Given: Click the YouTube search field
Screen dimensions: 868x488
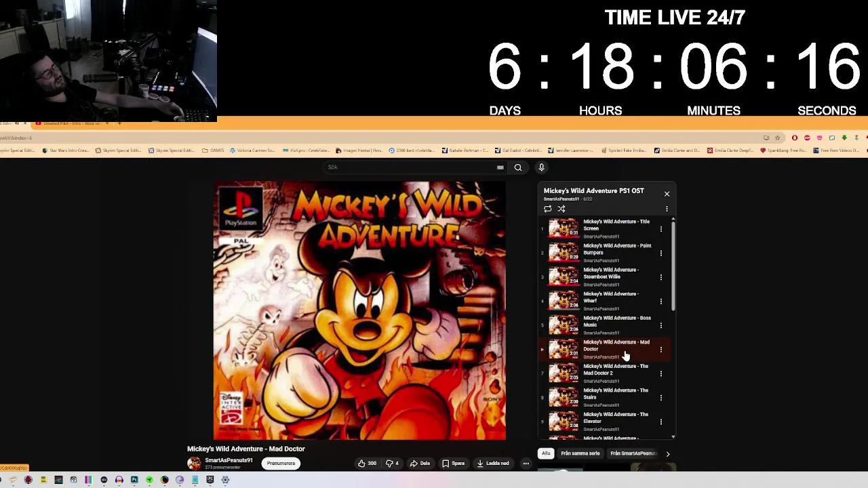Looking at the screenshot, I should tap(410, 167).
